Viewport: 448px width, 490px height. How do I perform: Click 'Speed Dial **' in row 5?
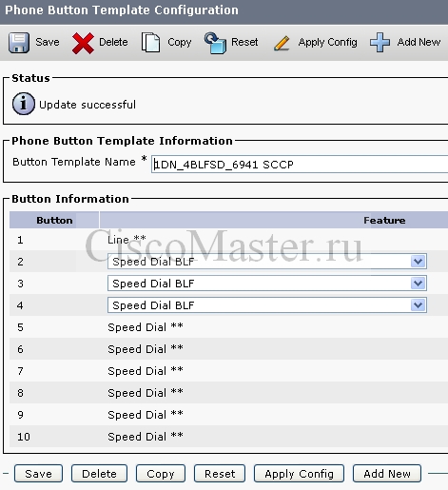click(x=146, y=327)
